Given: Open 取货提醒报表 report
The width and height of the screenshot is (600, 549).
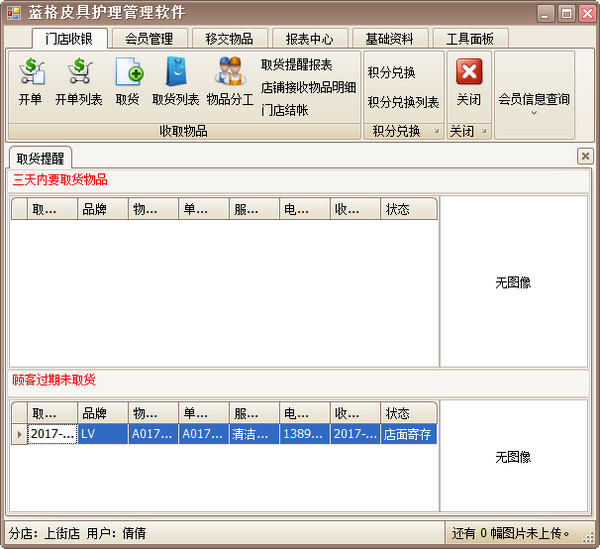Looking at the screenshot, I should pos(296,65).
